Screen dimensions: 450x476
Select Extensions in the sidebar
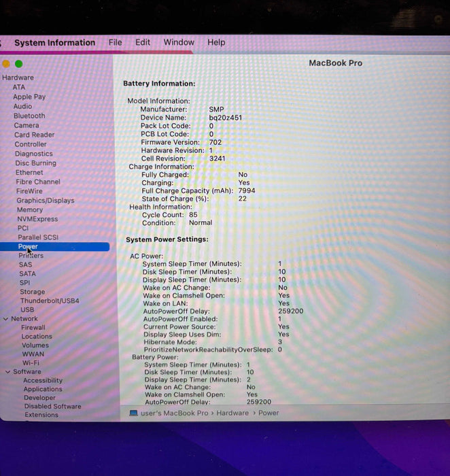coord(41,415)
